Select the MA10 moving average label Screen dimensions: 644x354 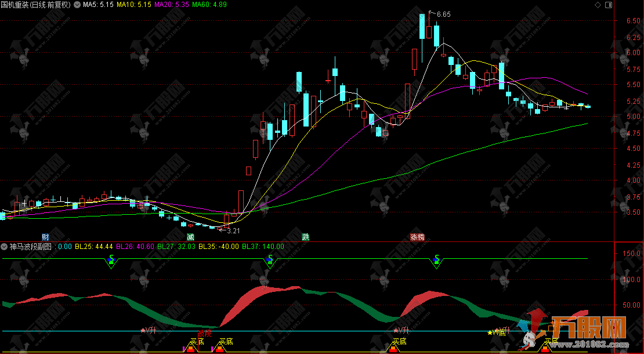click(133, 5)
